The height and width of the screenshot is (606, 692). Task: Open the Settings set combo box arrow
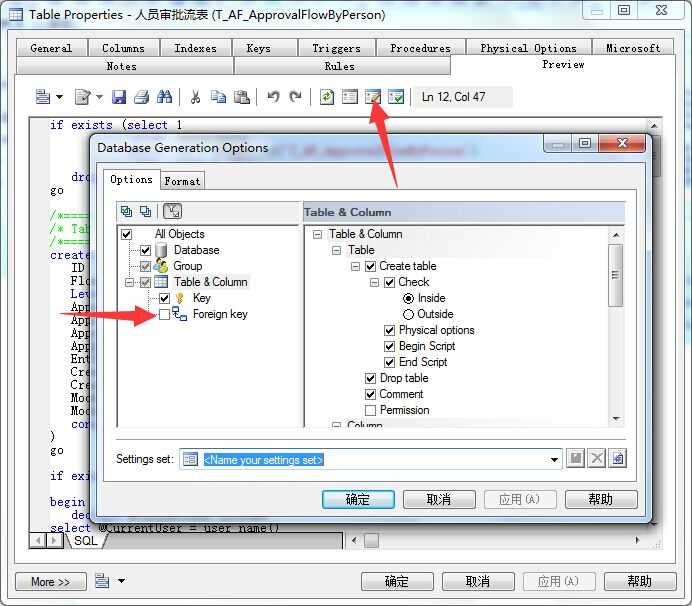554,459
